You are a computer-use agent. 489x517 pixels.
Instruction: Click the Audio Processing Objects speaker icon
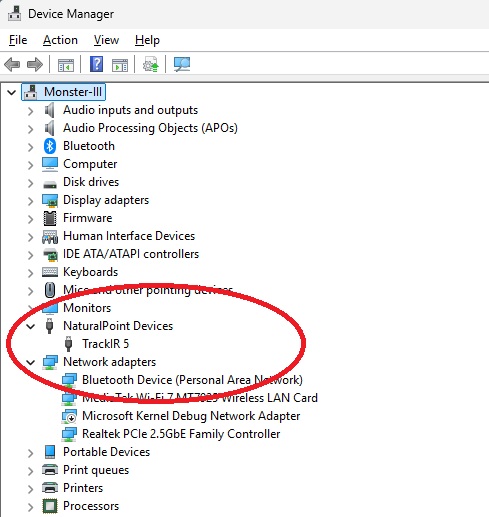coord(50,128)
